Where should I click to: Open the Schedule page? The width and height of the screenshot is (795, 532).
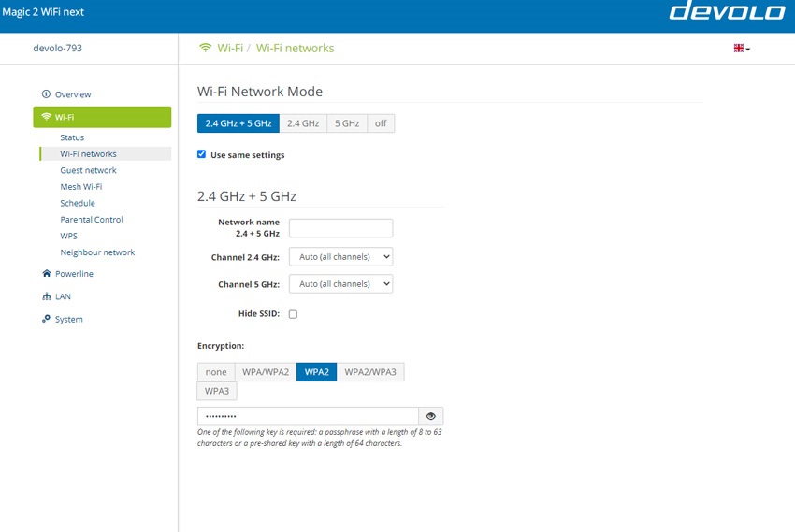pos(78,203)
